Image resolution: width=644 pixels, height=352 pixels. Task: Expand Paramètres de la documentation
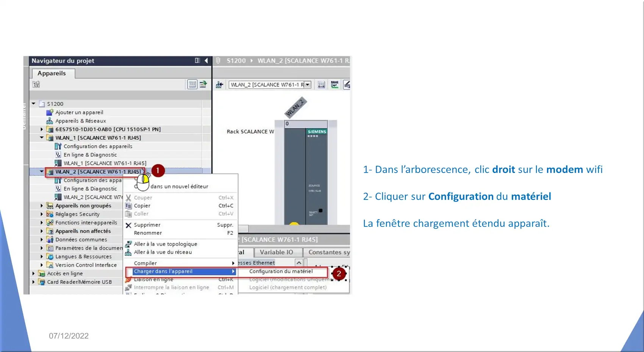42,248
